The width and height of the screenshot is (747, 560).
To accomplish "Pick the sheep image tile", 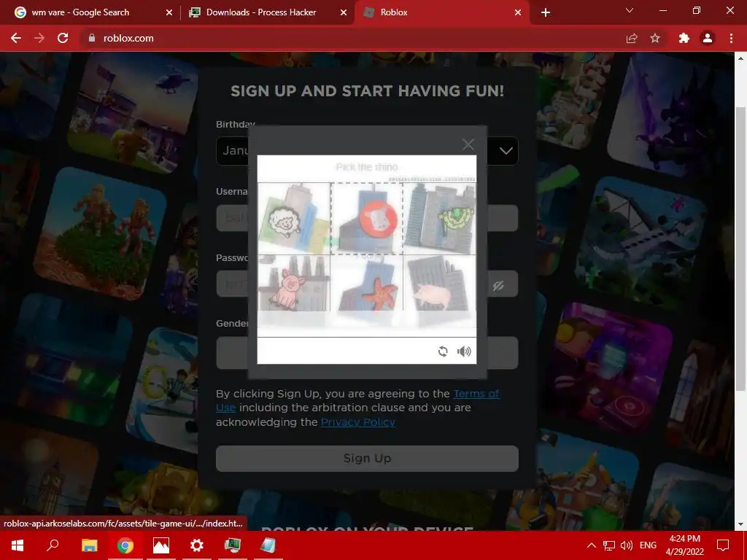I will [293, 218].
